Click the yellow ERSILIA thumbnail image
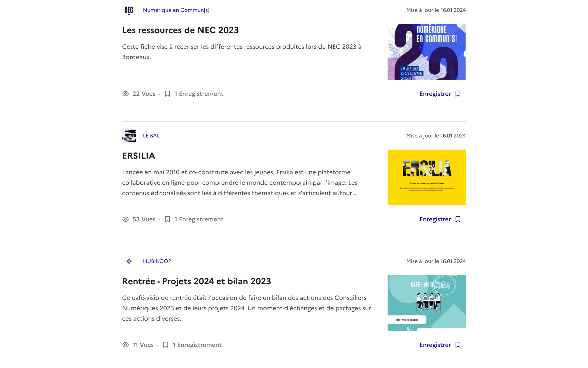 tap(426, 177)
